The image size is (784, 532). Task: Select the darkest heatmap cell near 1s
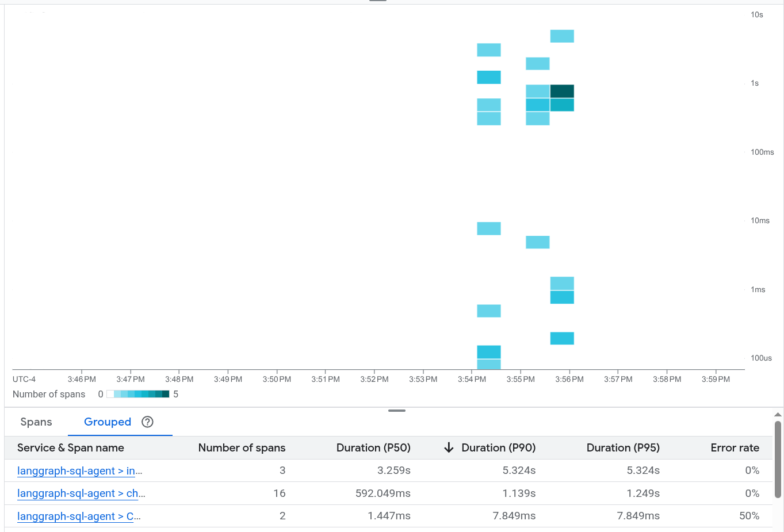pos(562,91)
